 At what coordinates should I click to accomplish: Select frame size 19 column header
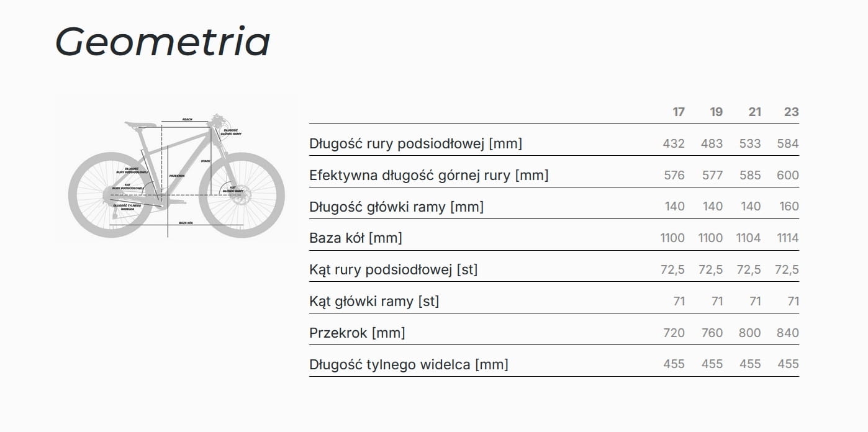tap(717, 112)
